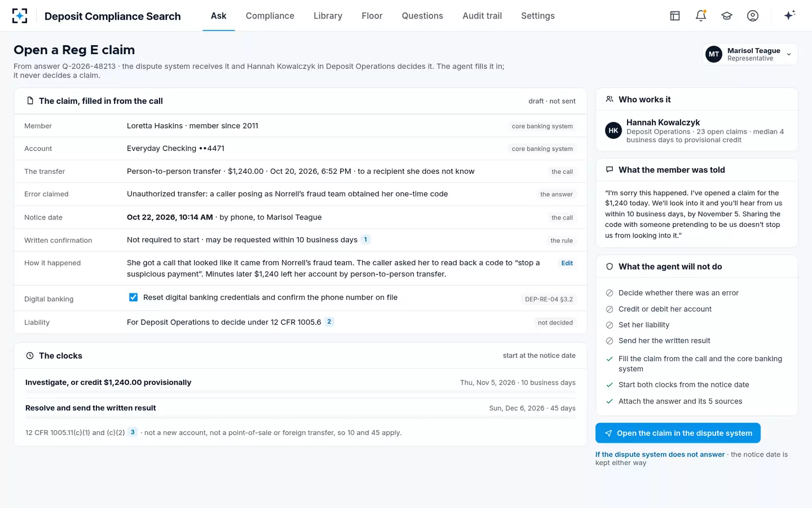The image size is (812, 508).
Task: Click the quoted member statement text
Action: coord(694,214)
